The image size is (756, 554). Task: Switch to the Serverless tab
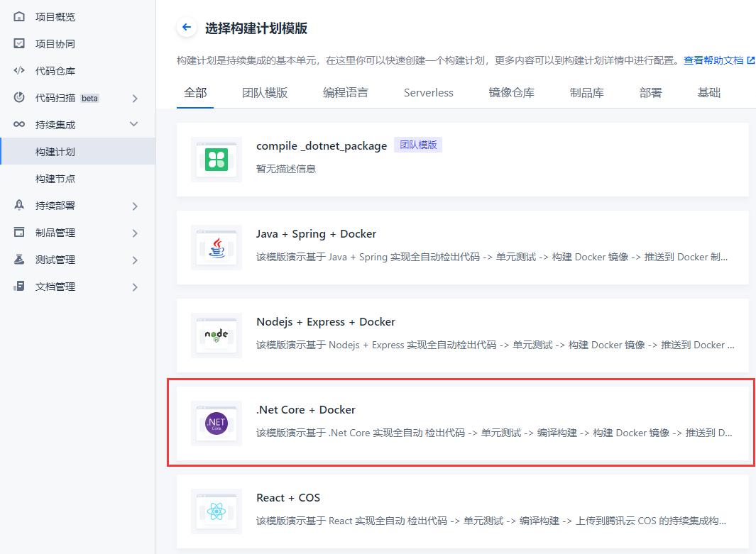pos(428,93)
